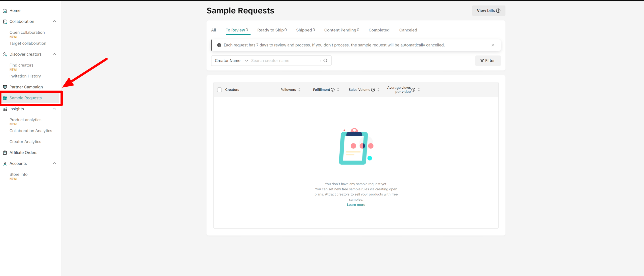
Task: Focus the Search creator name field
Action: (284, 61)
